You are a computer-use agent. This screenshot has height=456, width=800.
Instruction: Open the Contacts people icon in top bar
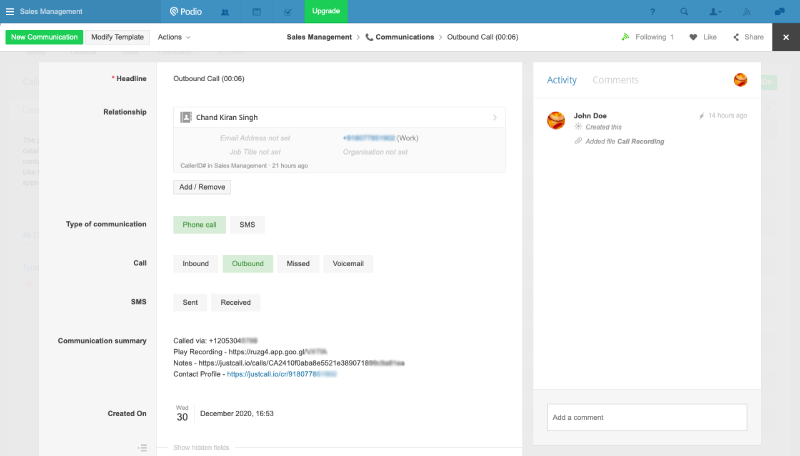pyautogui.click(x=225, y=11)
